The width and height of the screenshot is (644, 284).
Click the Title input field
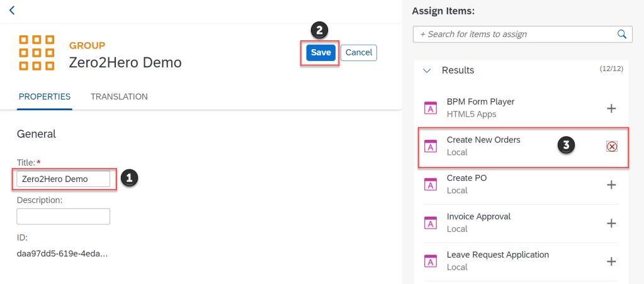tap(63, 179)
